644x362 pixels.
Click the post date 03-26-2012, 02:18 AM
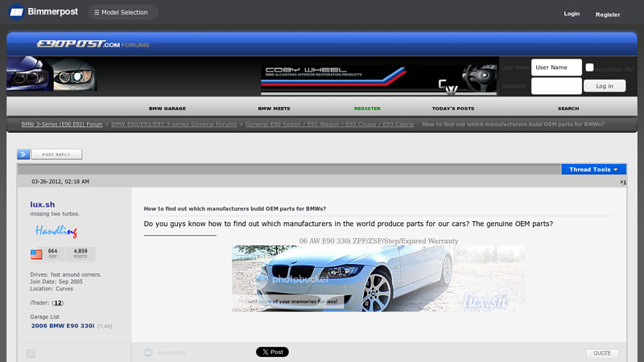60,182
